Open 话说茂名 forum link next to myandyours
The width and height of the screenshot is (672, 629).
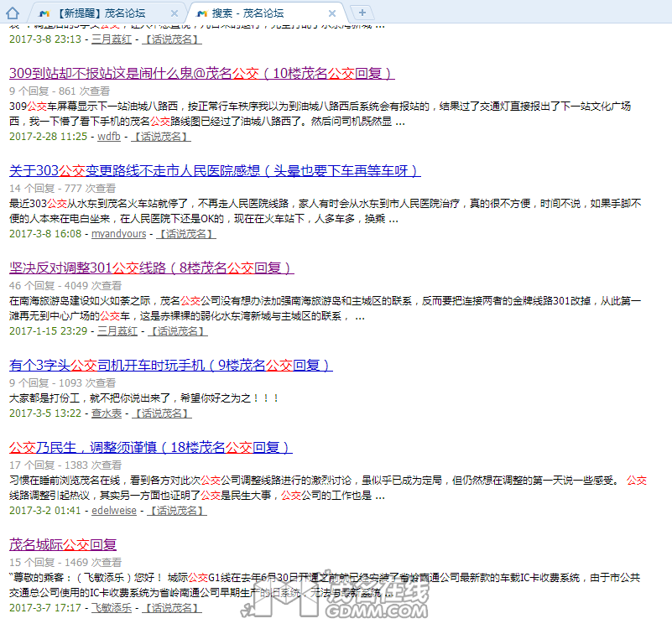point(186,233)
